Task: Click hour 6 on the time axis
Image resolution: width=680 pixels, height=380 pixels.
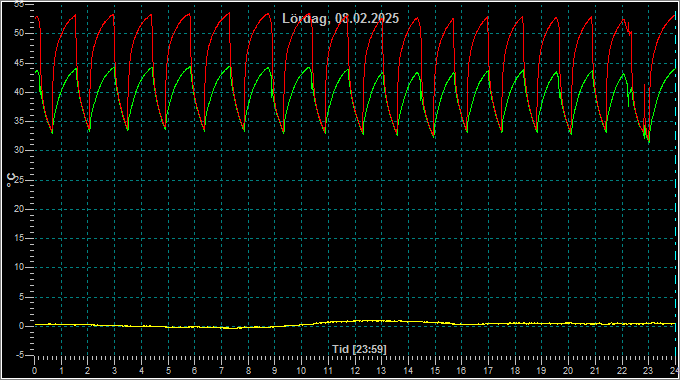Action: (194, 371)
